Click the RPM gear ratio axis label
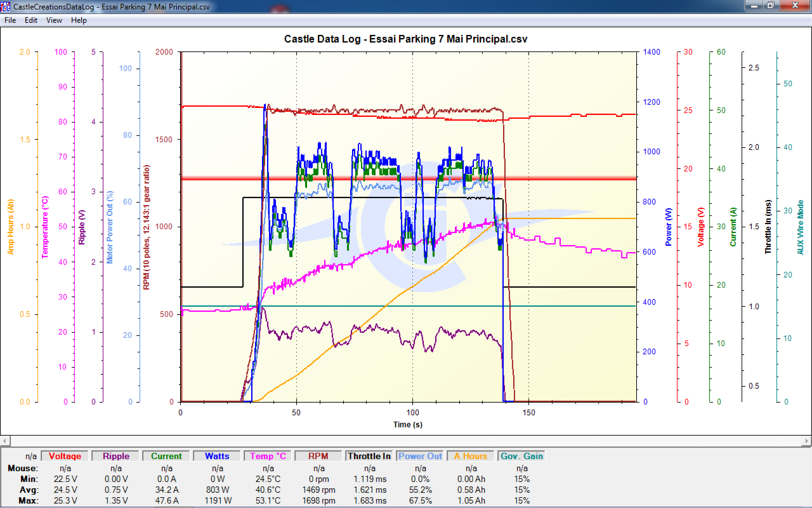The image size is (812, 508). (x=147, y=227)
